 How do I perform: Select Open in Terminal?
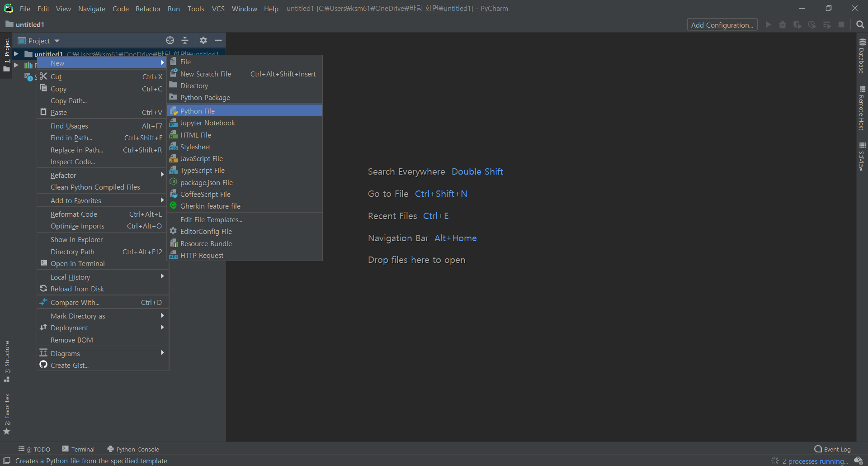[x=103, y=263]
